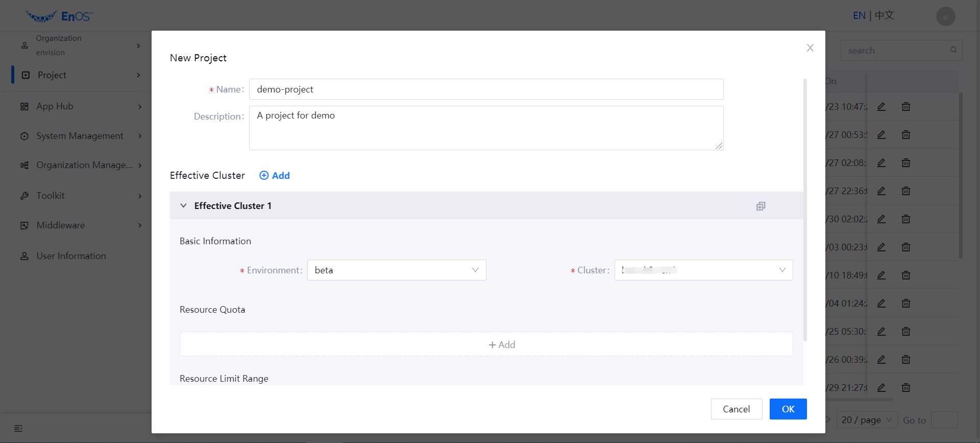Click the search magnifier icon
The height and width of the screenshot is (443, 980).
(953, 50)
